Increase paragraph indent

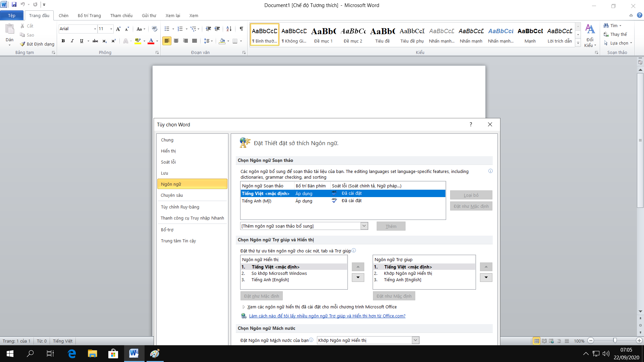click(217, 29)
